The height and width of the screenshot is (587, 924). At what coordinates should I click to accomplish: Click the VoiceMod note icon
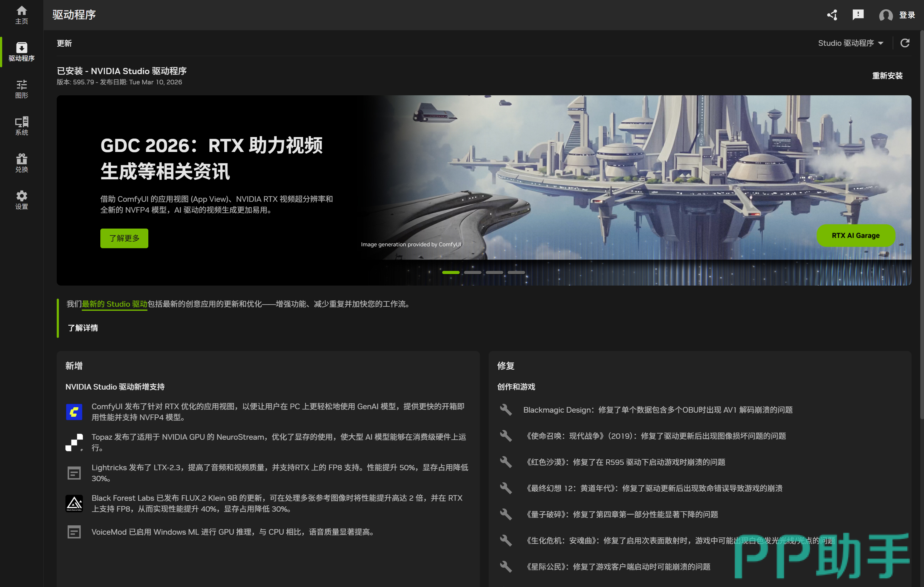coord(74,532)
